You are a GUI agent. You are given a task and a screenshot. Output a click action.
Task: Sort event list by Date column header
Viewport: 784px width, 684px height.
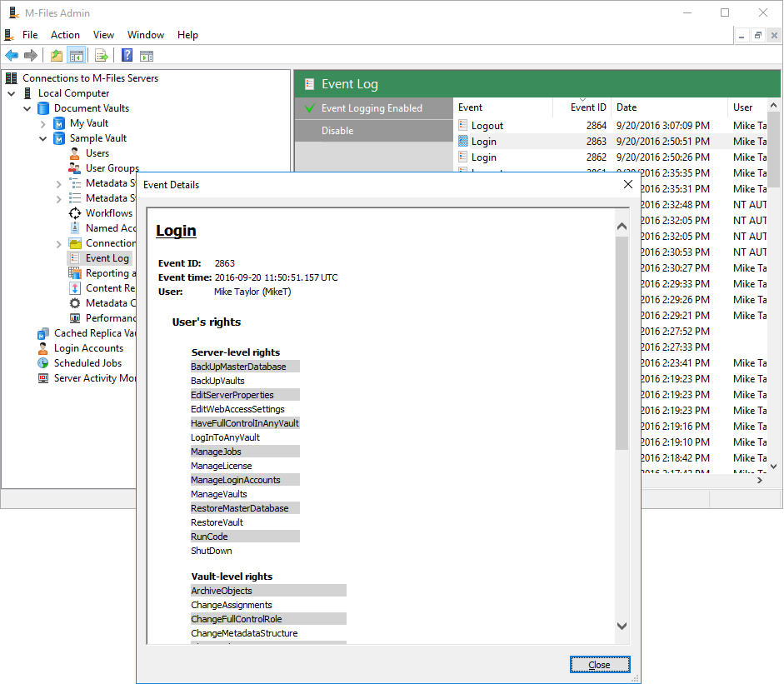coord(670,107)
